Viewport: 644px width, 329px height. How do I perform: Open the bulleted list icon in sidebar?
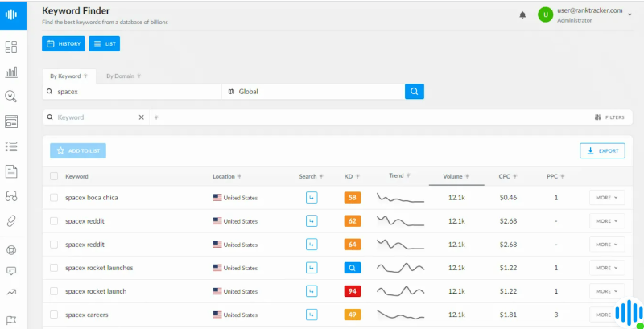(x=11, y=146)
